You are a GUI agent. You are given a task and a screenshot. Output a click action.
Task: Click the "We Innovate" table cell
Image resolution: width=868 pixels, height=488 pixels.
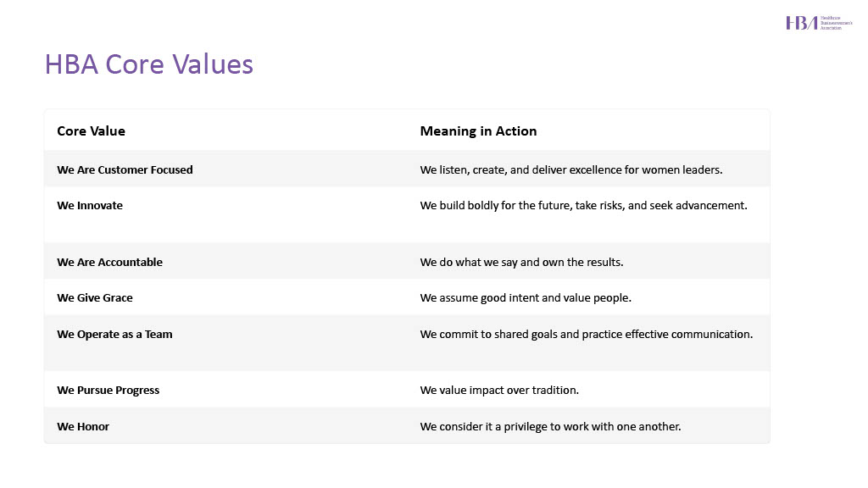(90, 206)
